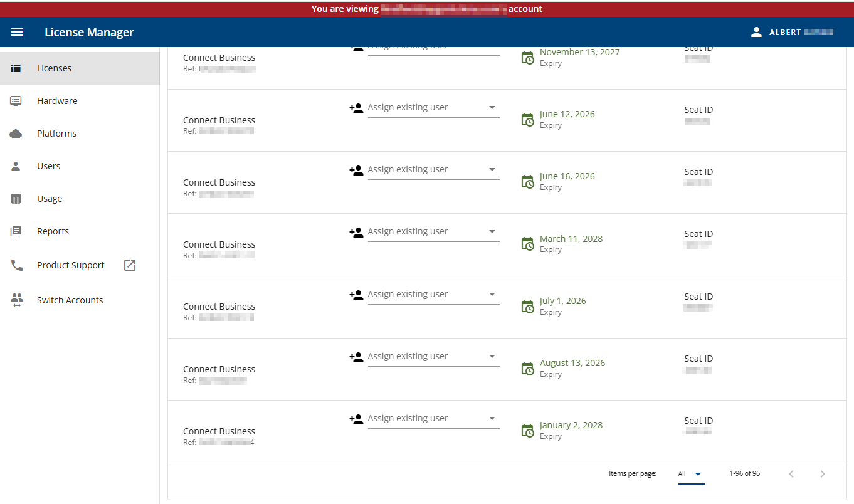Open the Reports page
The height and width of the screenshot is (504, 854).
click(x=53, y=231)
